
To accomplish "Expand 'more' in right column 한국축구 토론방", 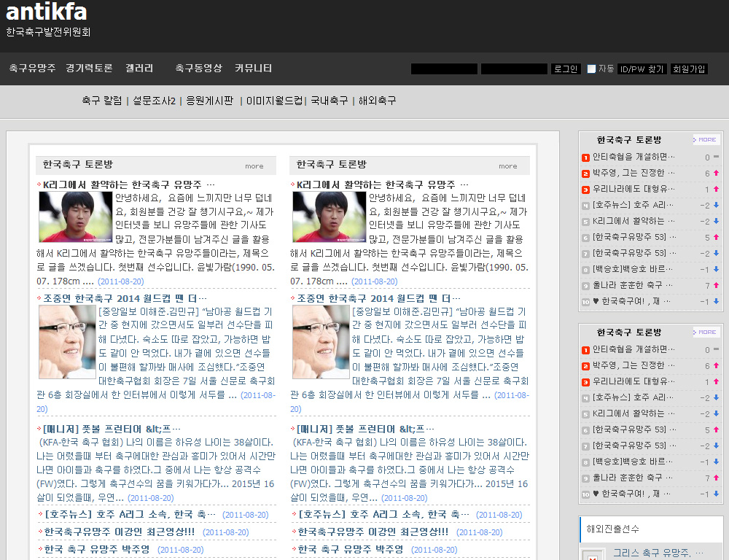I will coord(508,166).
